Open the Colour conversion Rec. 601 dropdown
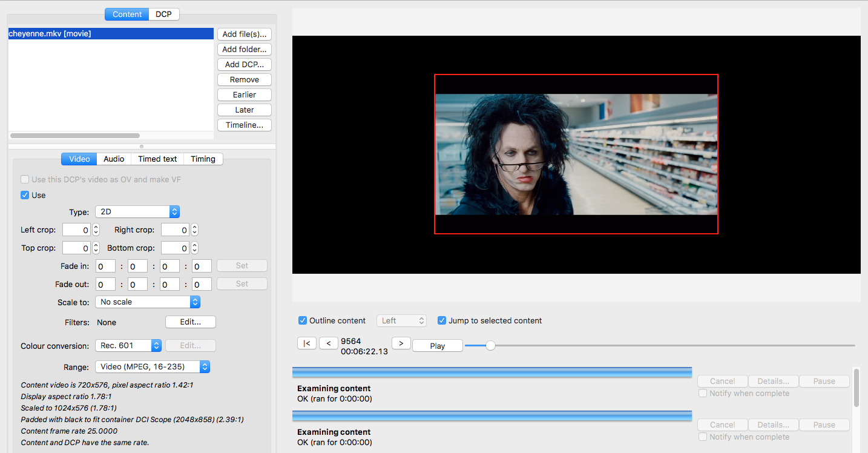 tap(128, 345)
